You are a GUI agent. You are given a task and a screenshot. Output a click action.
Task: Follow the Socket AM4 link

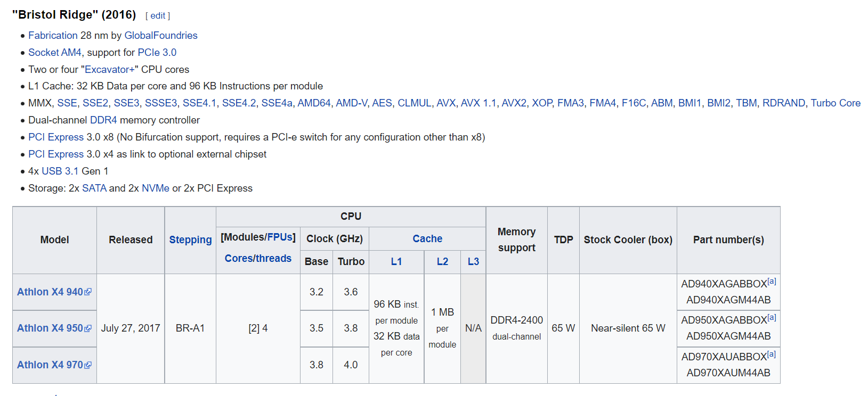coord(55,52)
